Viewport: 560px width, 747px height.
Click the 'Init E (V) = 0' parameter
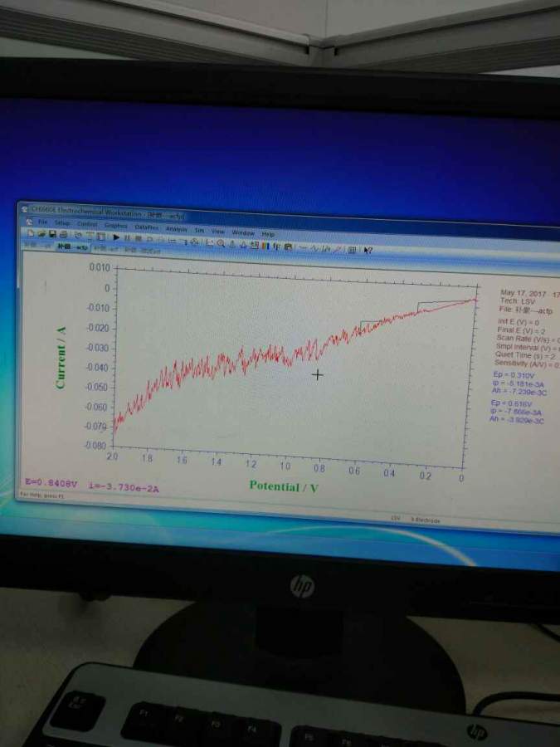pyautogui.click(x=518, y=323)
